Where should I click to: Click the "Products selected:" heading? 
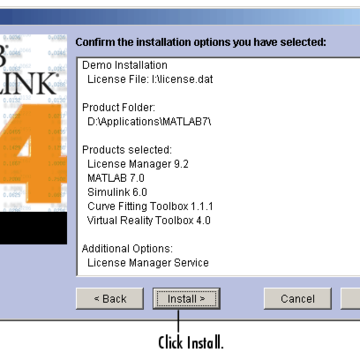coord(127,150)
